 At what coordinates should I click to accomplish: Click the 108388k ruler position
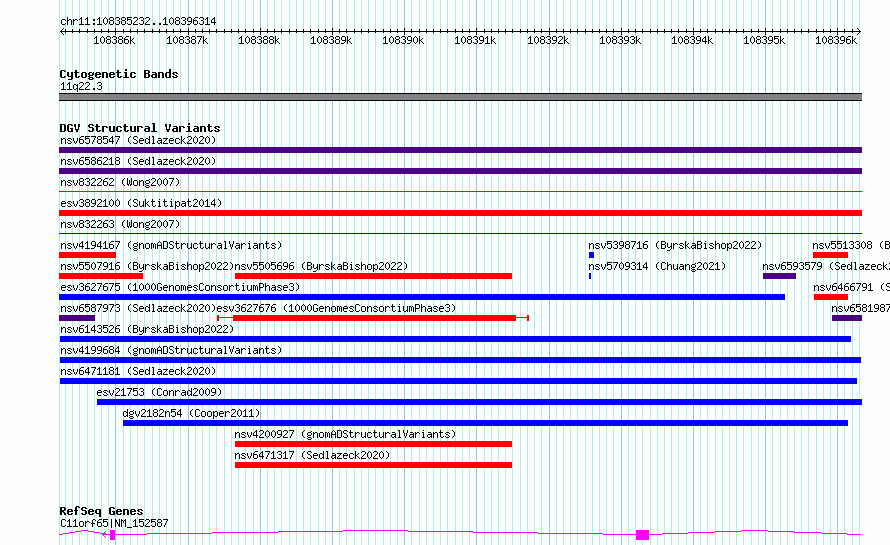259,40
